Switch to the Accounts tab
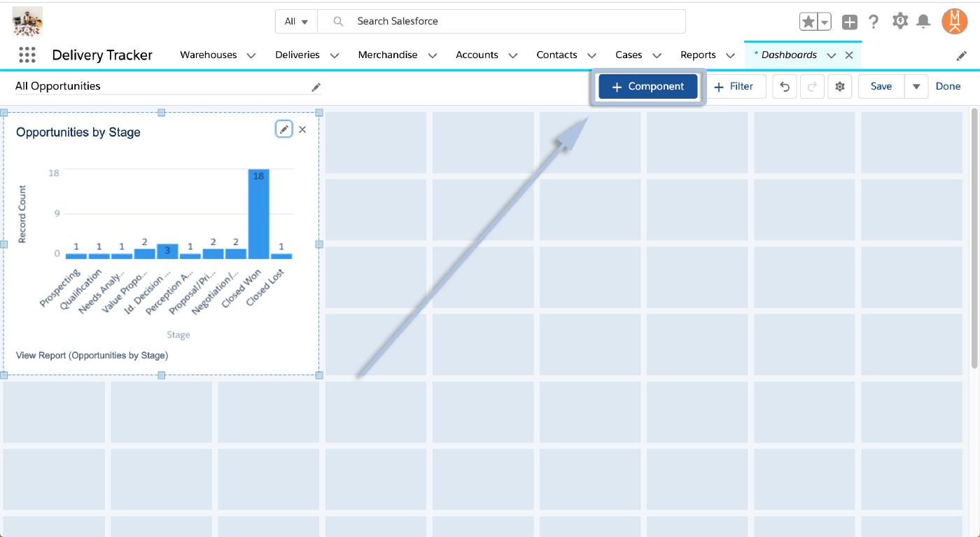Screen dimensions: 980x537 click(x=477, y=55)
